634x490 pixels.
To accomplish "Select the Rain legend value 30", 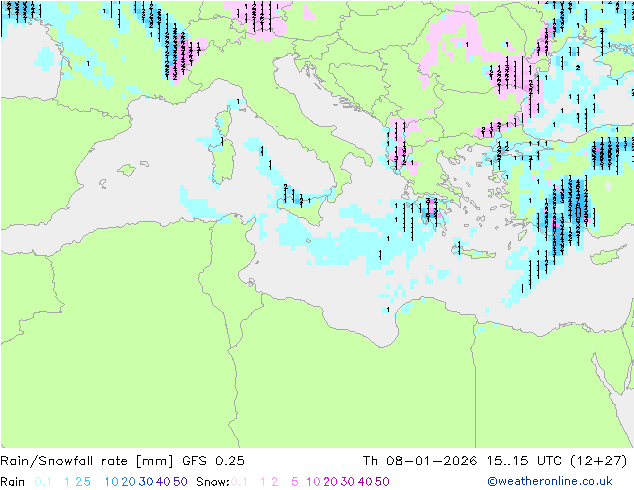I will tap(146, 482).
